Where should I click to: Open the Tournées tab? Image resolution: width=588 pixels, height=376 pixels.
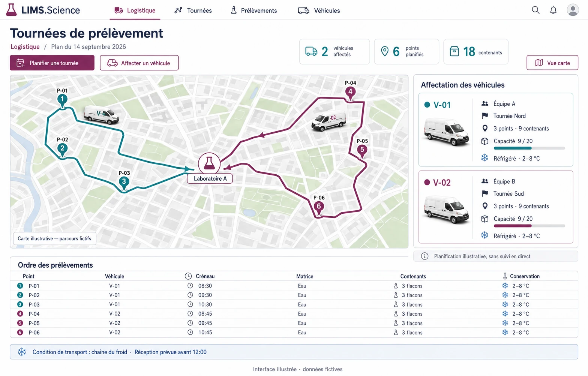click(x=193, y=10)
